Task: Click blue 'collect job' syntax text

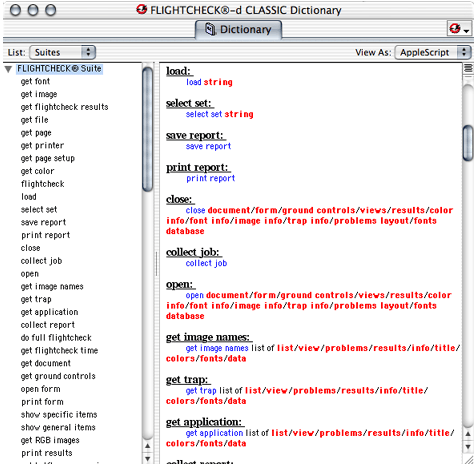Action: coord(206,263)
